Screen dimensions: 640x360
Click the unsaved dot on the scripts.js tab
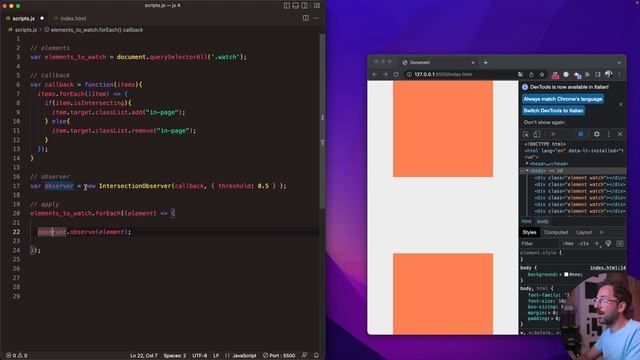(42, 18)
